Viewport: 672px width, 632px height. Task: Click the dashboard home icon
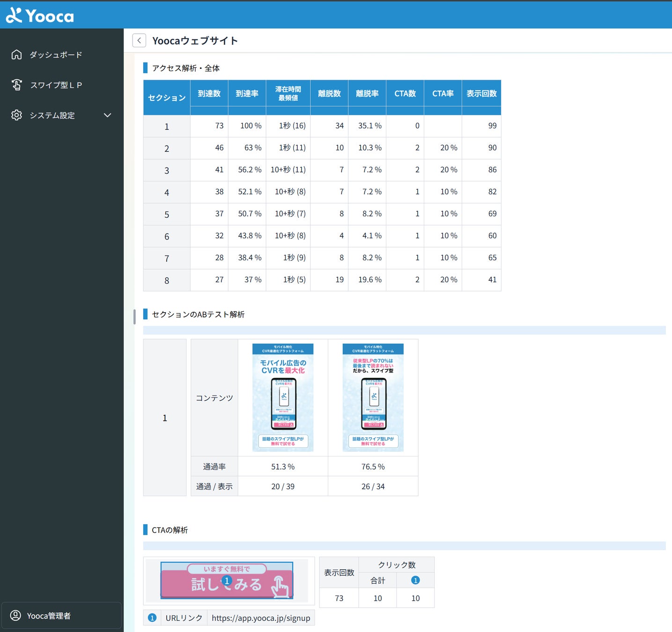pyautogui.click(x=16, y=55)
